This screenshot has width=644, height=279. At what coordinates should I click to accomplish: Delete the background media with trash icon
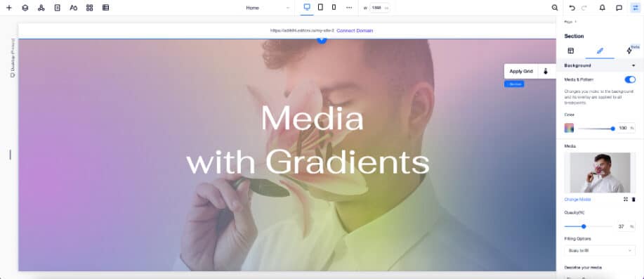pyautogui.click(x=633, y=200)
